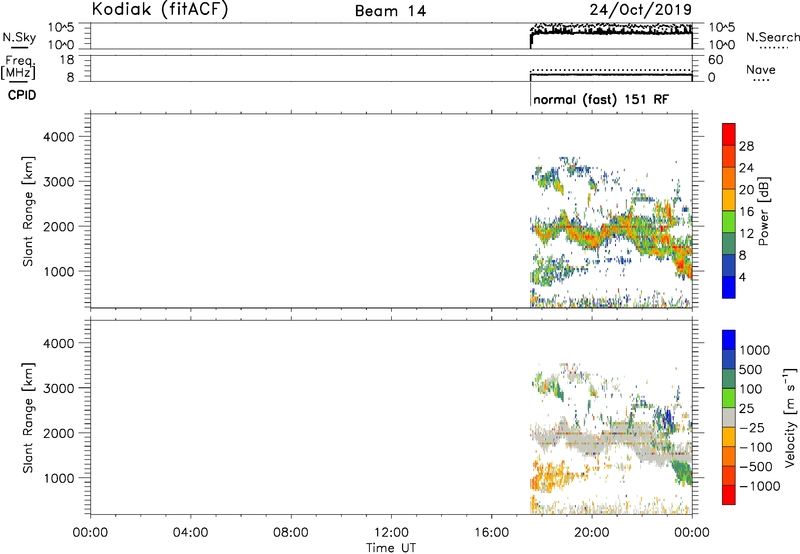Click the rightmost "00:00" time tick label

coord(691,533)
